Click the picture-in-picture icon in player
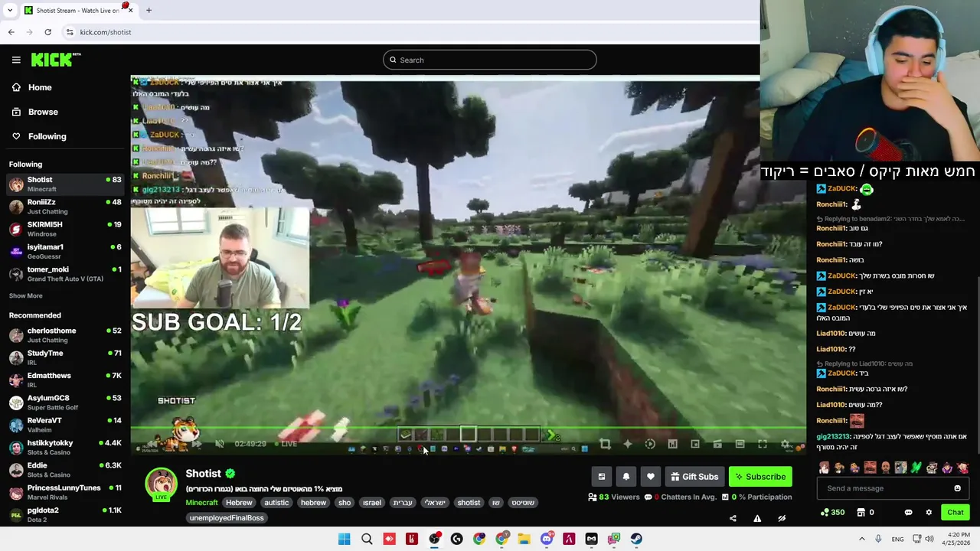980x551 pixels. [695, 444]
